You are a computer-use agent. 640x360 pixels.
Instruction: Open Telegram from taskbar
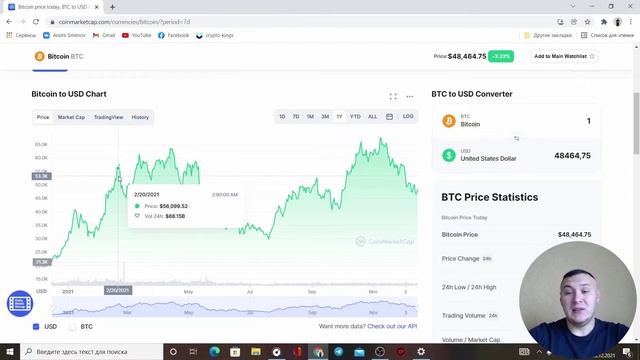(x=338, y=351)
